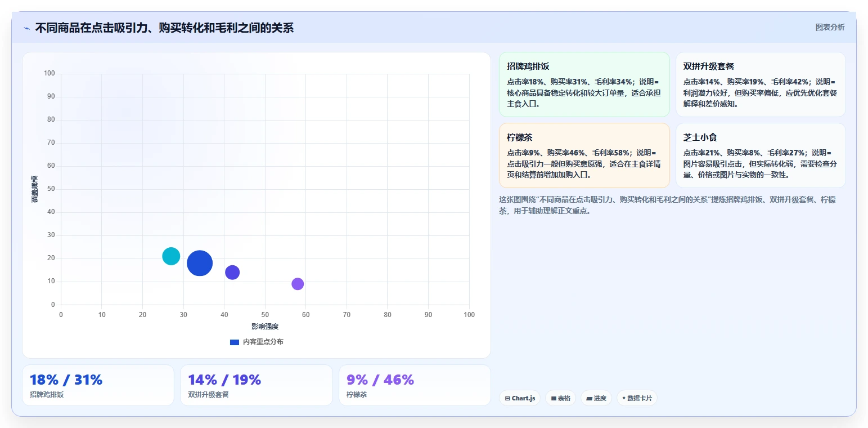Click the 柠檬茶 label under 9% / 46%
The width and height of the screenshot is (868, 428).
coord(357,395)
